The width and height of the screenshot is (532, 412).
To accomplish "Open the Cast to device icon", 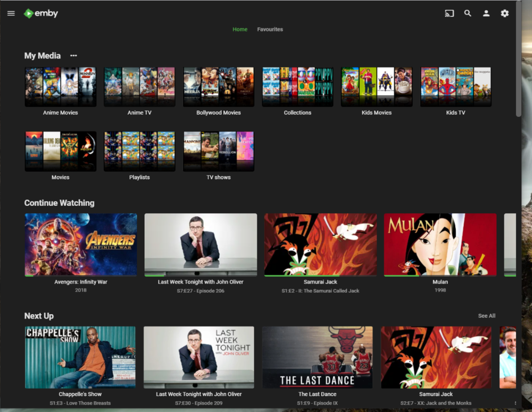I will click(x=449, y=13).
